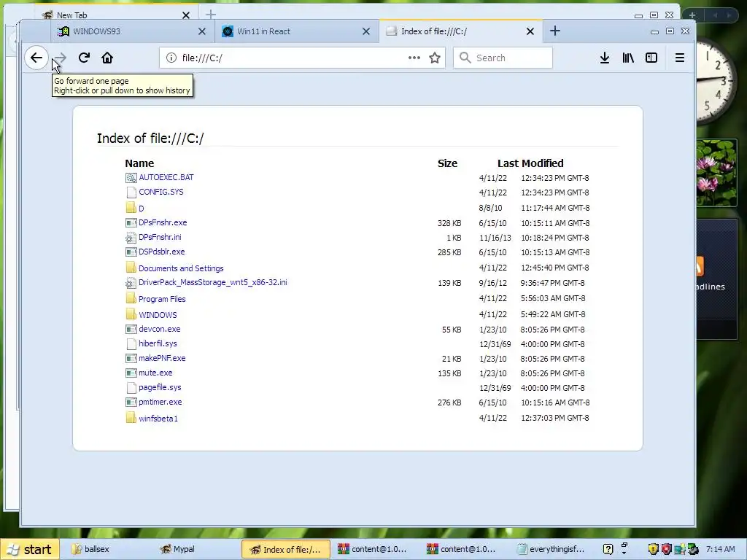Open the WINDOWS folder link
The image size is (747, 560).
(158, 315)
